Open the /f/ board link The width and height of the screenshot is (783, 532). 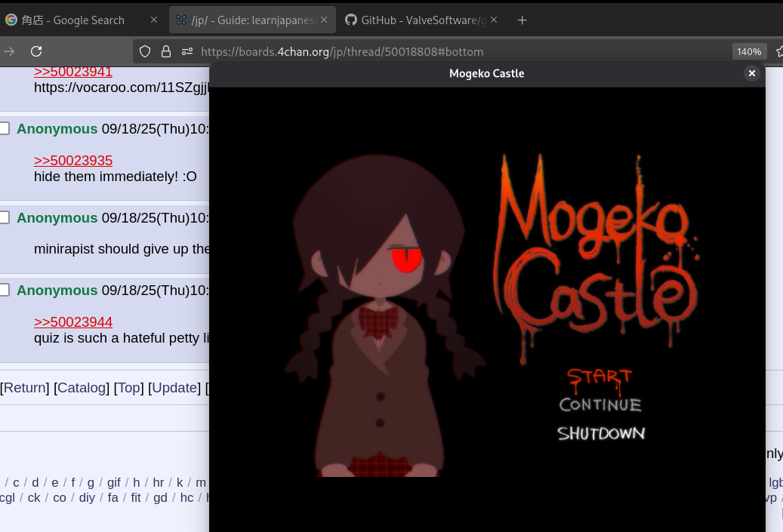point(73,483)
